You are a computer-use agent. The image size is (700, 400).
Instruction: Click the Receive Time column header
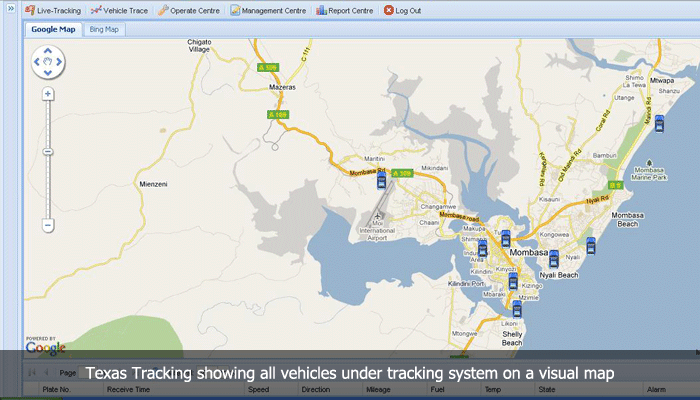[x=128, y=389]
